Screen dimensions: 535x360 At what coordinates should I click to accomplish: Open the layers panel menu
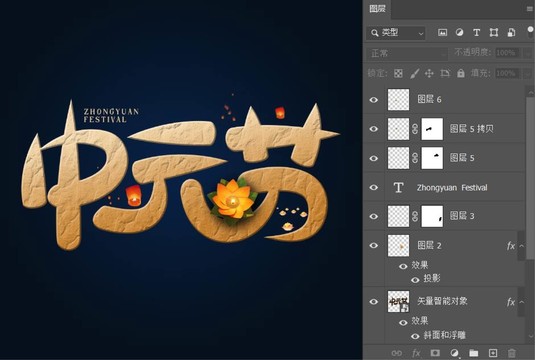(530, 9)
